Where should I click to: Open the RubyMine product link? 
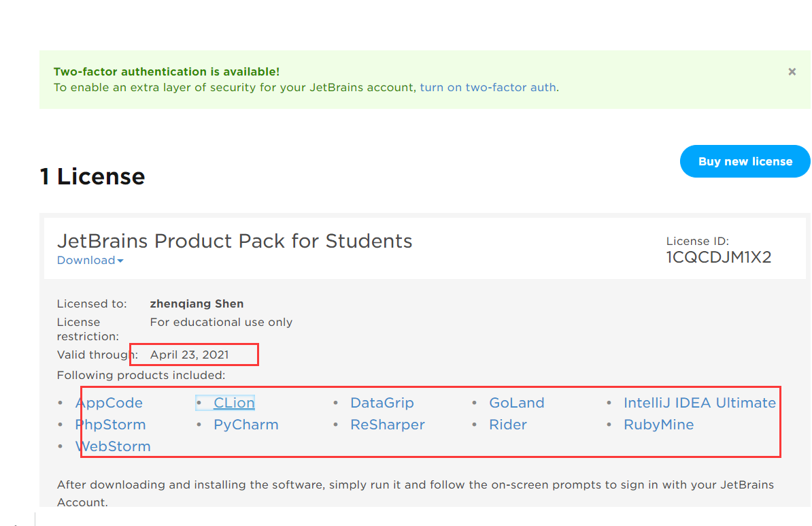(658, 425)
